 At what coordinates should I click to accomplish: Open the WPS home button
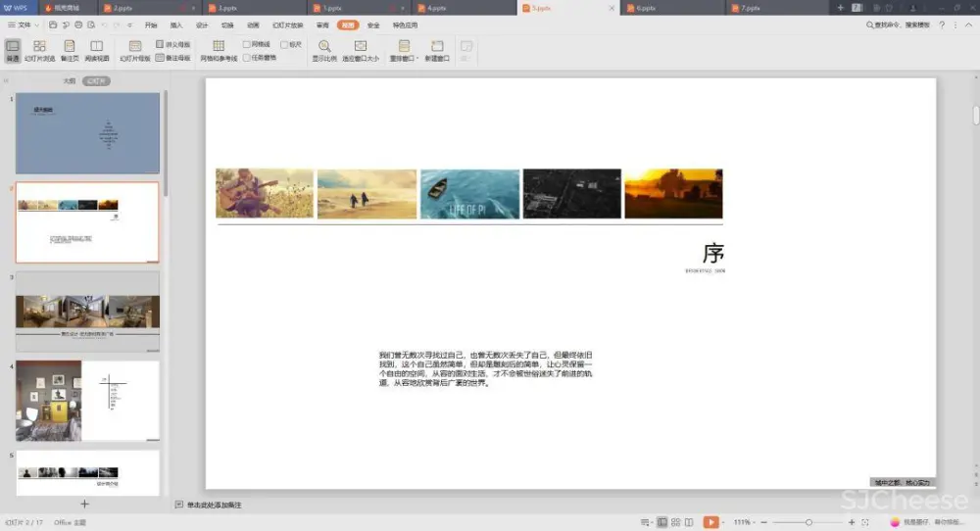[x=17, y=8]
